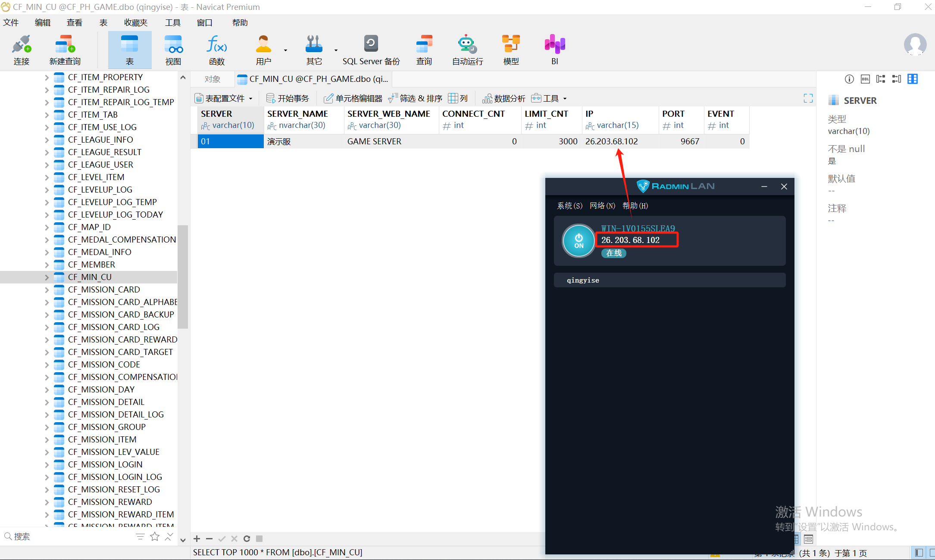Click Filter & Sort (筛选 & 排序) button
Viewport: 935px width, 560px height.
pyautogui.click(x=416, y=99)
